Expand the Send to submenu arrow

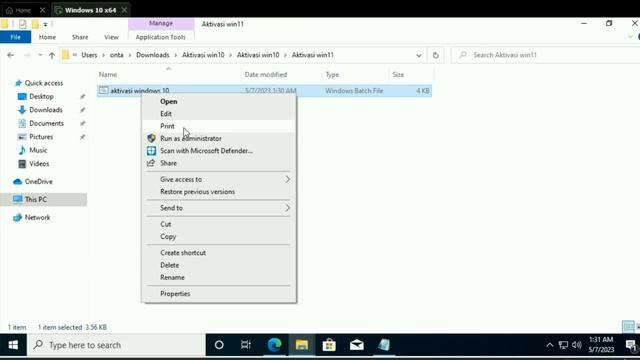288,208
